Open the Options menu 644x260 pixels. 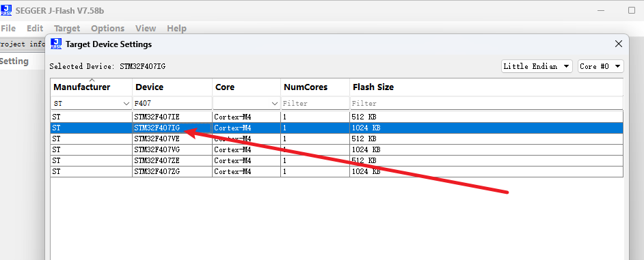coord(107,28)
